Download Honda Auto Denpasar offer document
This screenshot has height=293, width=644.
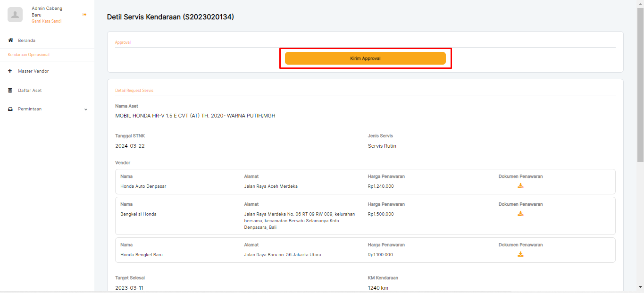coord(520,186)
